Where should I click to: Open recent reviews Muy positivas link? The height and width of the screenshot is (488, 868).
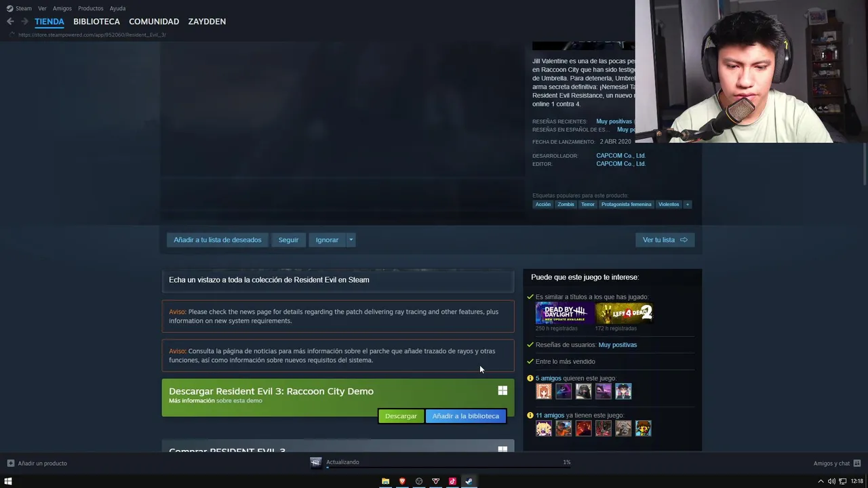pyautogui.click(x=614, y=121)
